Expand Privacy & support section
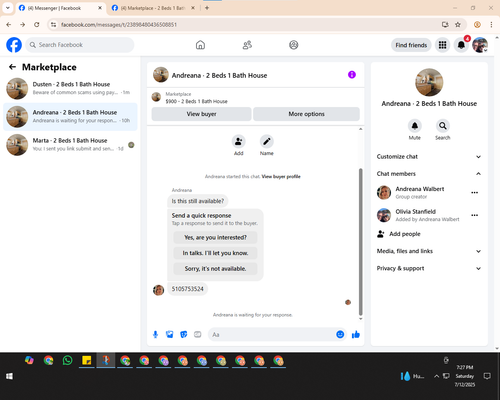This screenshot has width=500, height=400. click(429, 268)
